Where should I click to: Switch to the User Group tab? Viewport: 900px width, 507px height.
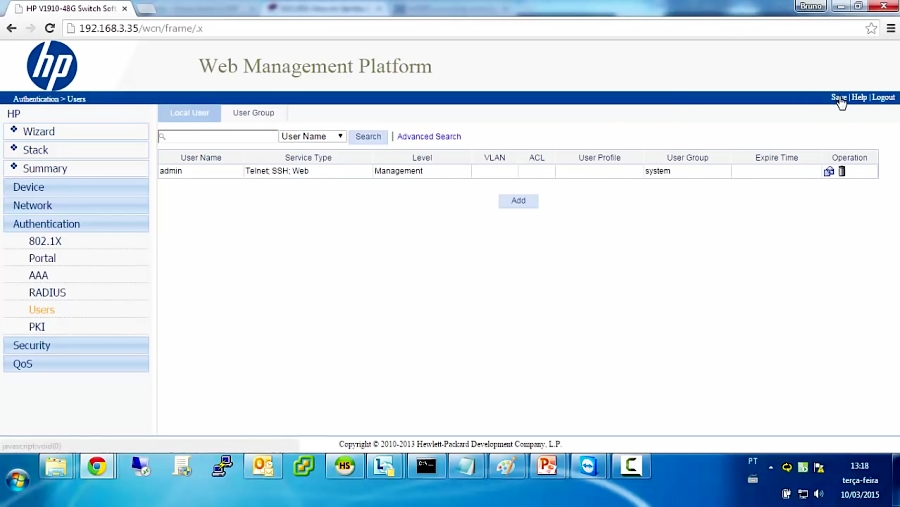[x=253, y=113]
